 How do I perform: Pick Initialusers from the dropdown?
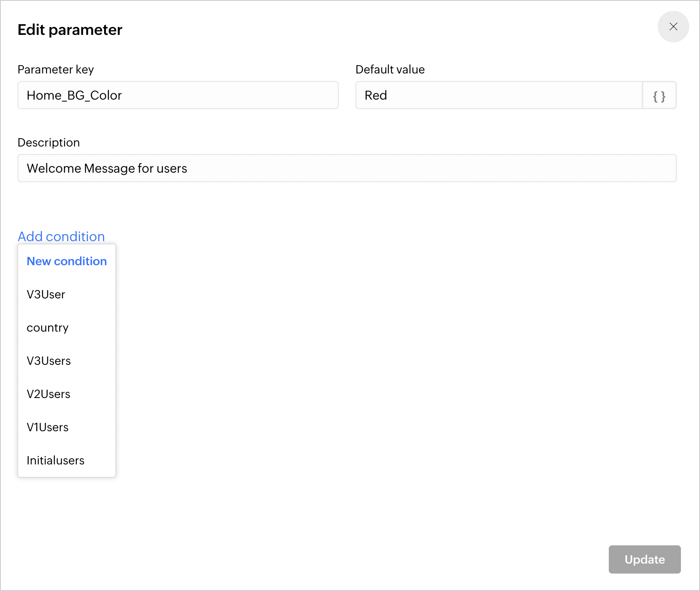pyautogui.click(x=56, y=460)
